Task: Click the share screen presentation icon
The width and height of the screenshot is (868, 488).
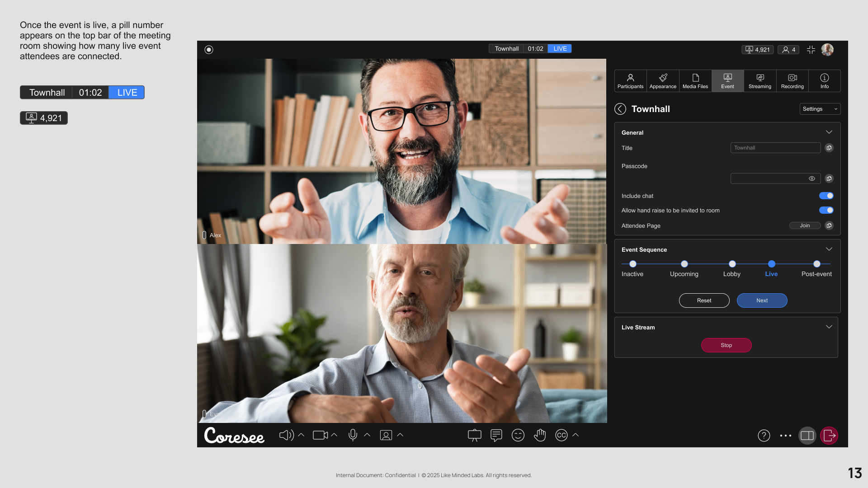Action: pos(474,435)
